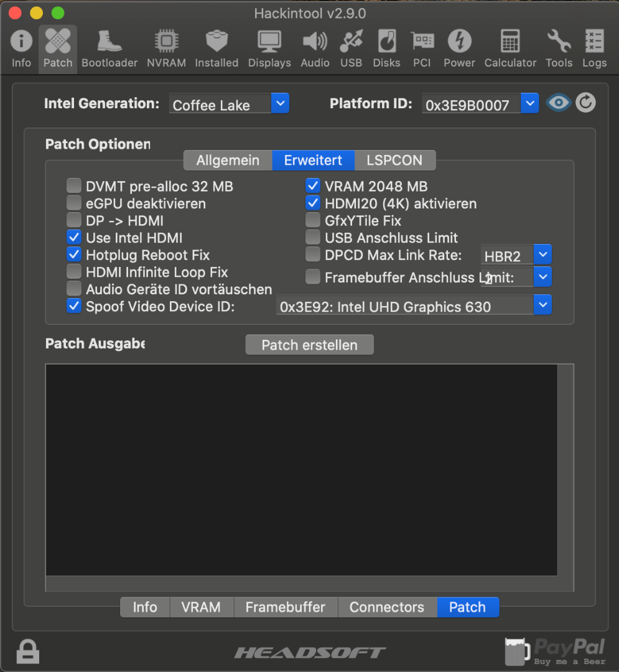Click the Patch erstellen button
Screen dimensions: 619x672
click(x=309, y=345)
